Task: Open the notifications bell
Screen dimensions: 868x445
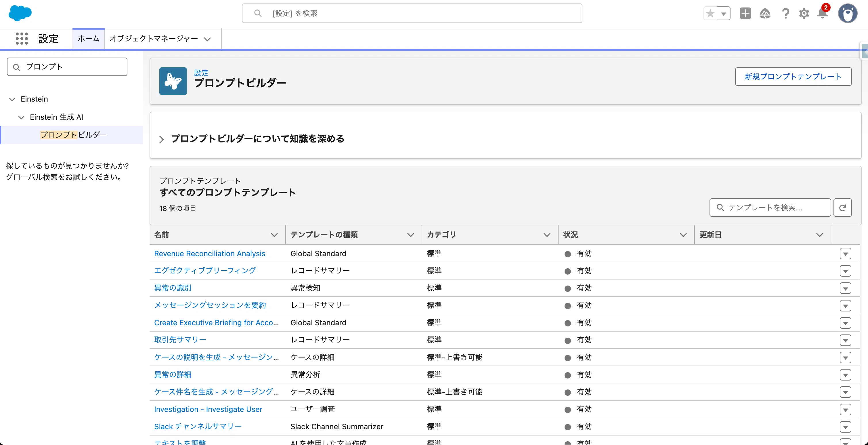Action: pyautogui.click(x=823, y=14)
